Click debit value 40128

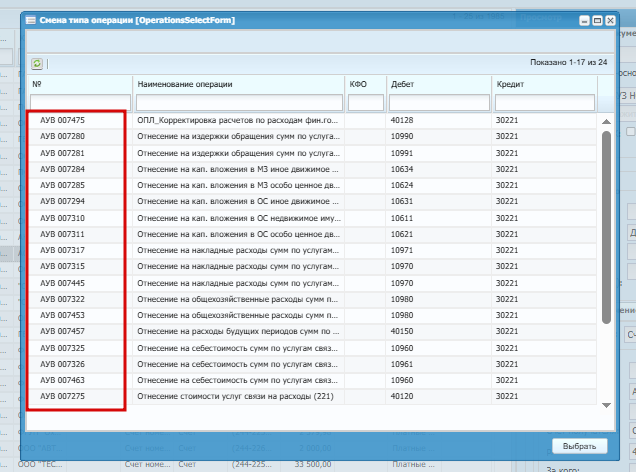coord(402,120)
